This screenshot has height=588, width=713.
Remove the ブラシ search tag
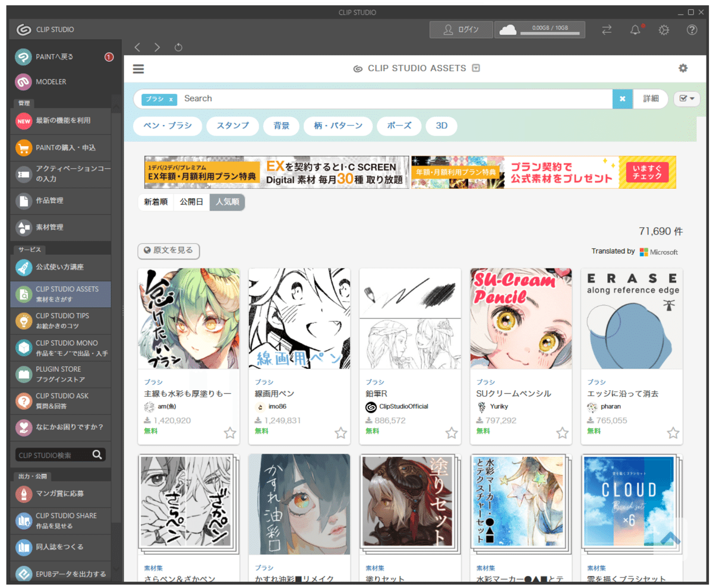171,99
